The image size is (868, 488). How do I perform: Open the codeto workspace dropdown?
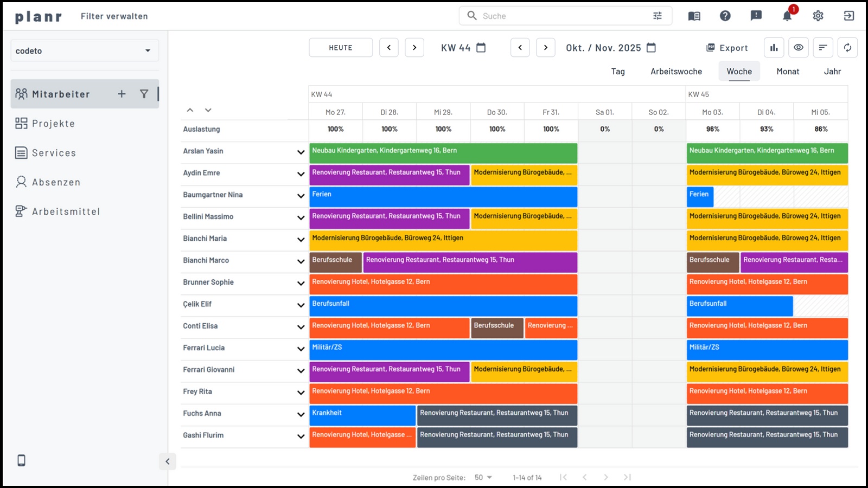pyautogui.click(x=85, y=50)
